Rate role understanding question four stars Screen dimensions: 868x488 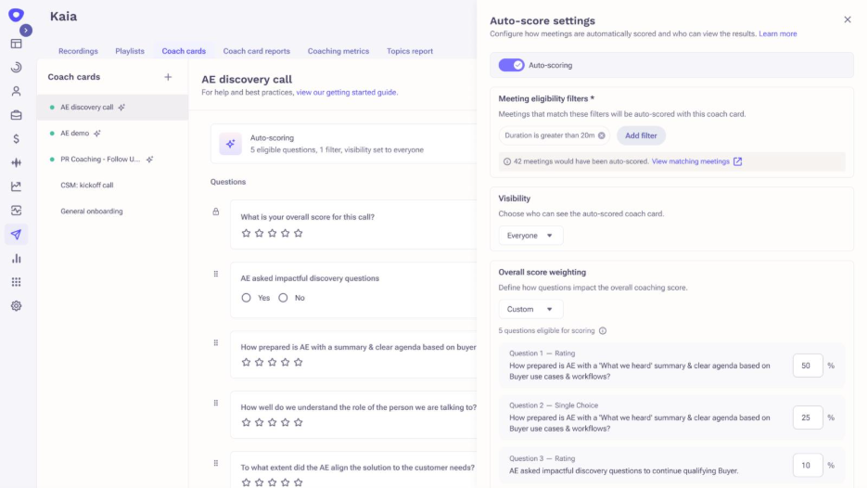[285, 423]
